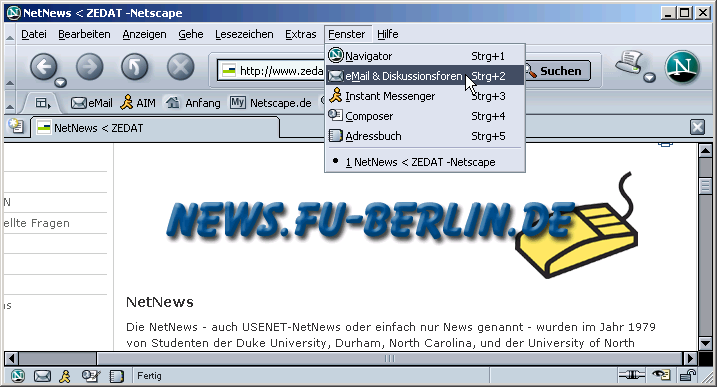The image size is (717, 387).
Task: Select Navigator in the Fenster menu
Action: 425,56
